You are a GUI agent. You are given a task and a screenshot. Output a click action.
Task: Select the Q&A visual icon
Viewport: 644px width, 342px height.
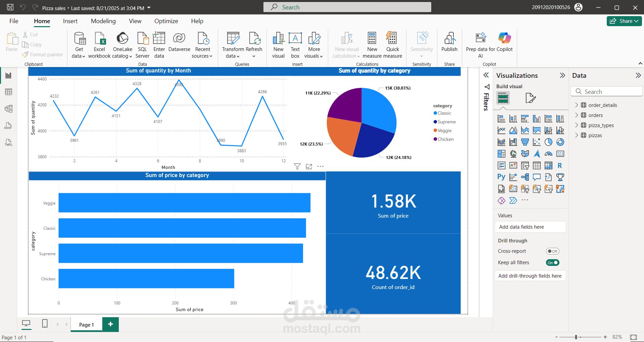537,177
